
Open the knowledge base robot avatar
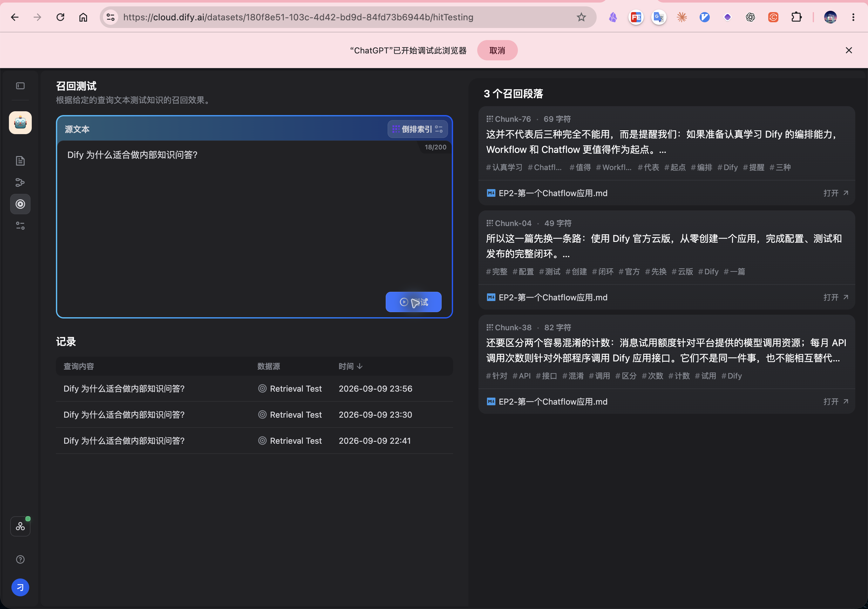(x=20, y=123)
